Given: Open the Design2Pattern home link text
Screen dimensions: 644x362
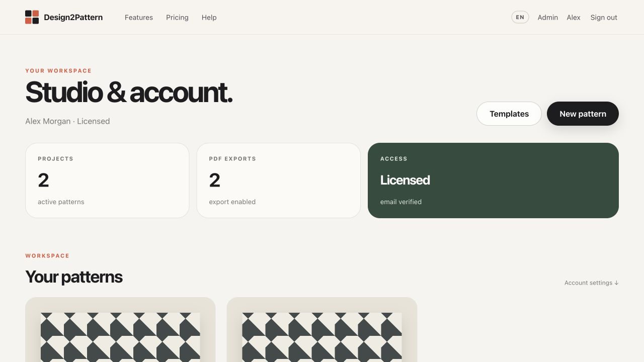Looking at the screenshot, I should point(73,17).
